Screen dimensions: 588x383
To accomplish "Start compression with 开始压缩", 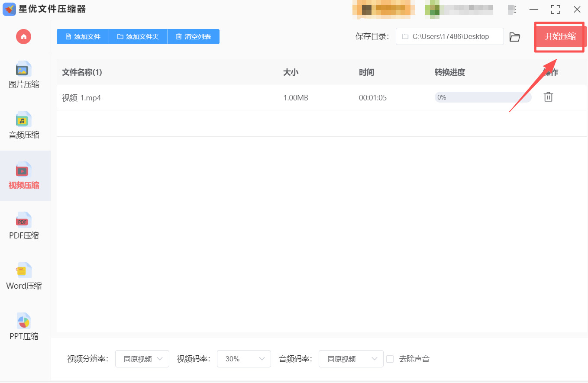I will [x=559, y=36].
